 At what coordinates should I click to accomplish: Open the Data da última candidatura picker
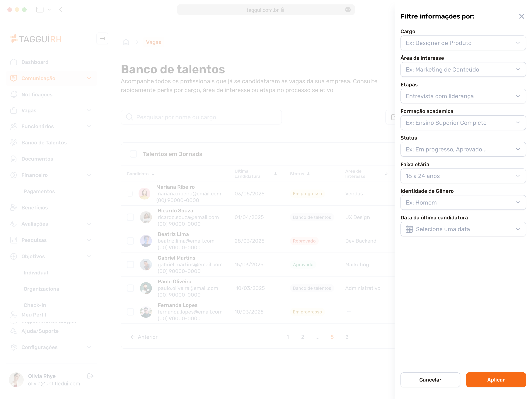[463, 229]
